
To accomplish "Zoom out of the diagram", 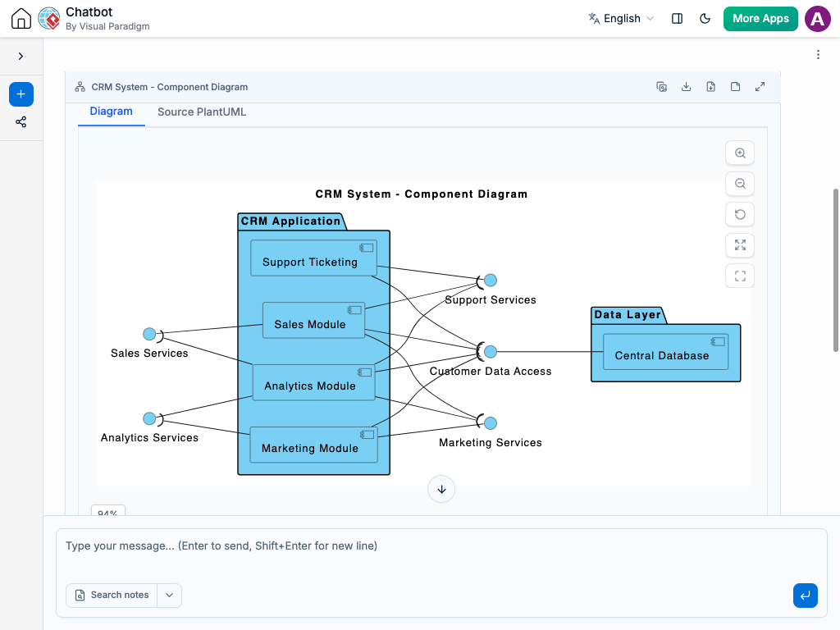I will tap(740, 184).
